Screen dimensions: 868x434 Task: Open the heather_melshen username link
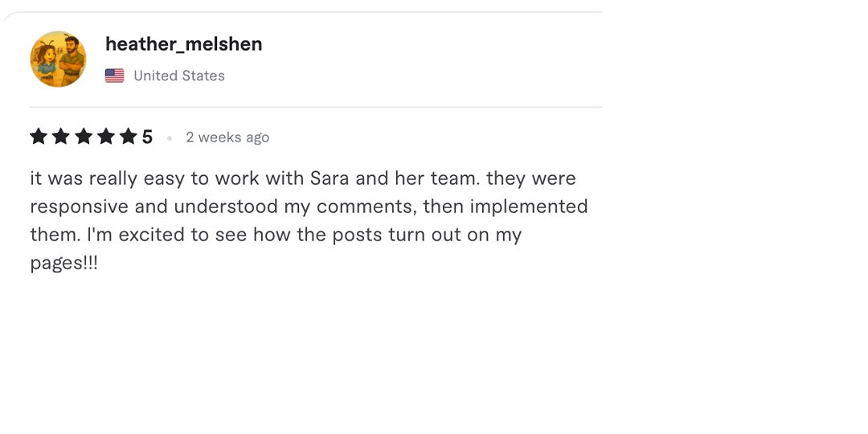coord(183,44)
